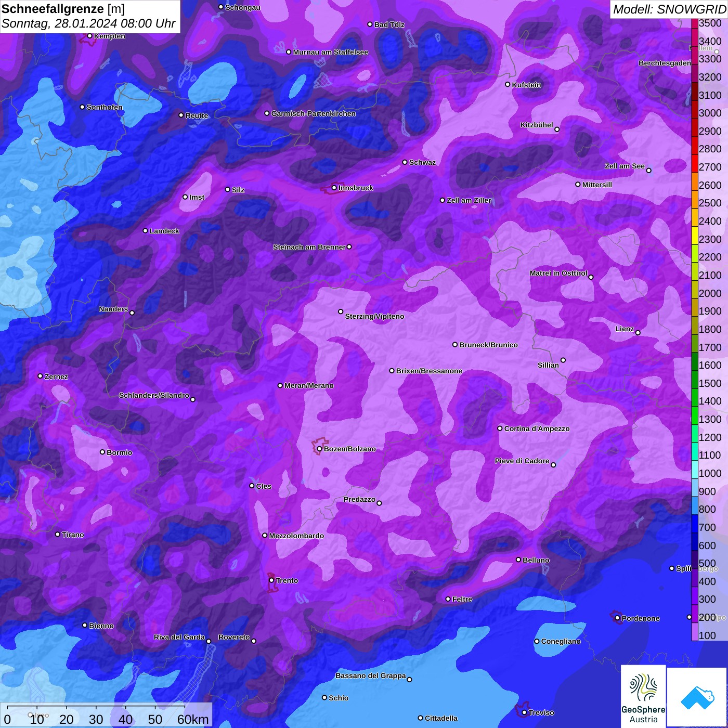This screenshot has height=728, width=728.
Task: Click the Mezzolombardo label
Action: tap(296, 536)
